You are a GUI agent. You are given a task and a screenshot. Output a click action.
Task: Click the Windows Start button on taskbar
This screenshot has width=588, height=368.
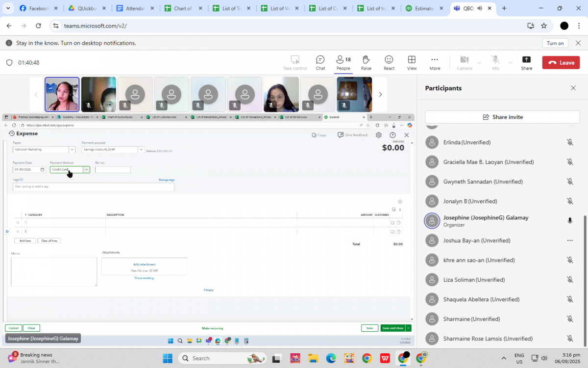(x=168, y=358)
